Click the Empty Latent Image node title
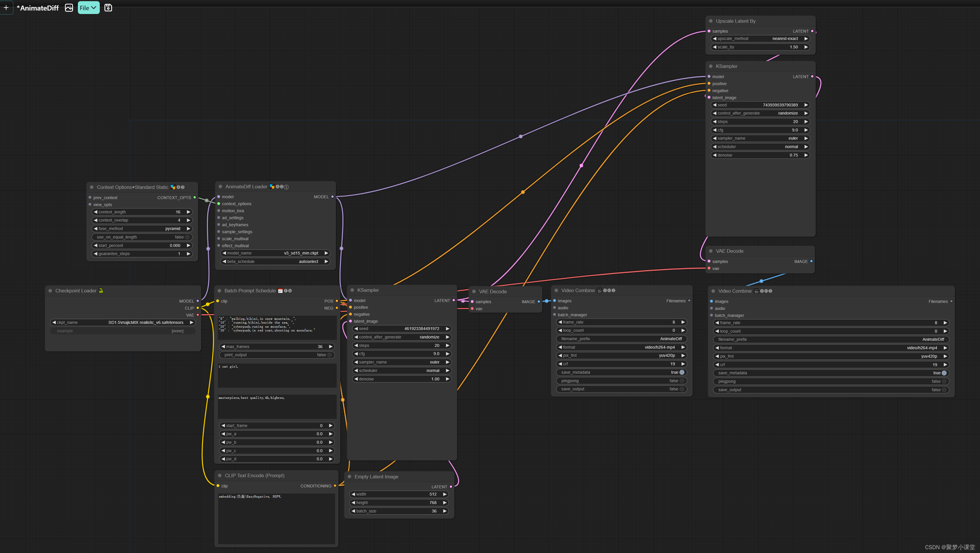 point(376,477)
